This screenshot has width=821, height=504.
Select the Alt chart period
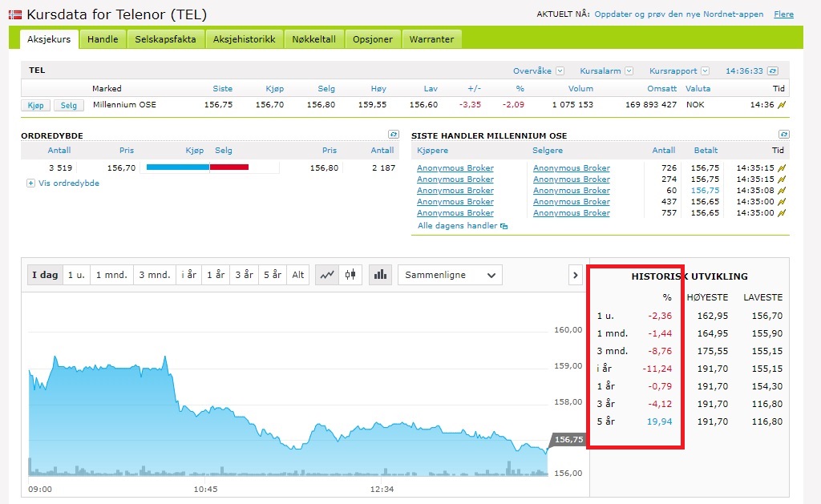pos(298,275)
